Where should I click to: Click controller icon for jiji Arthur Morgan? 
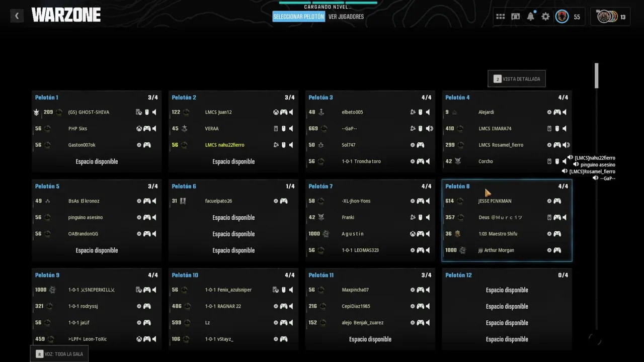tap(557, 250)
